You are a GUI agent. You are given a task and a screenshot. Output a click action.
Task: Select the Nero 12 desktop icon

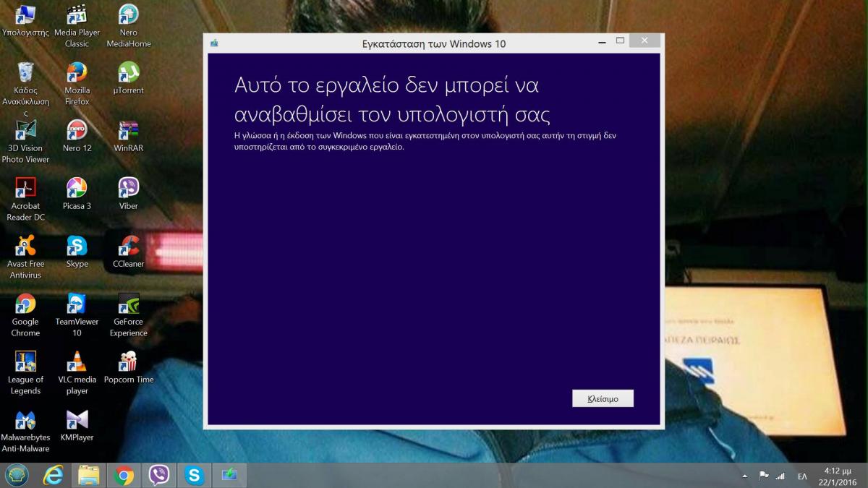coord(77,137)
